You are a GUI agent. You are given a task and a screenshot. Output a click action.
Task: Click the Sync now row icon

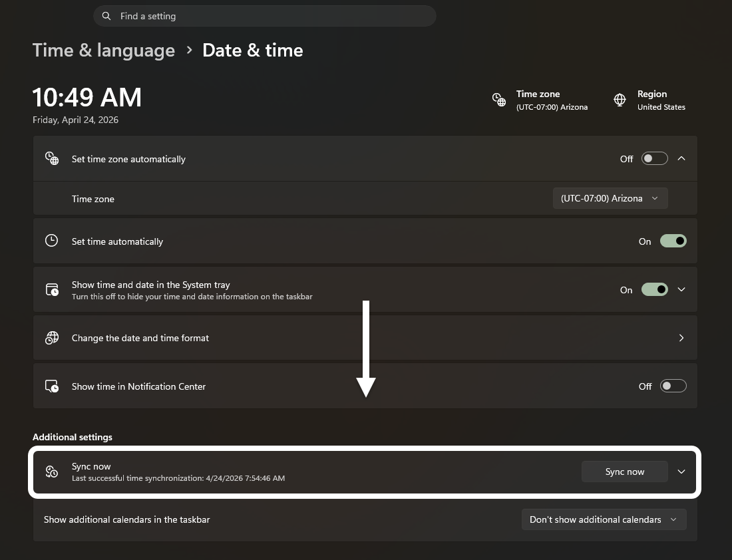(52, 472)
